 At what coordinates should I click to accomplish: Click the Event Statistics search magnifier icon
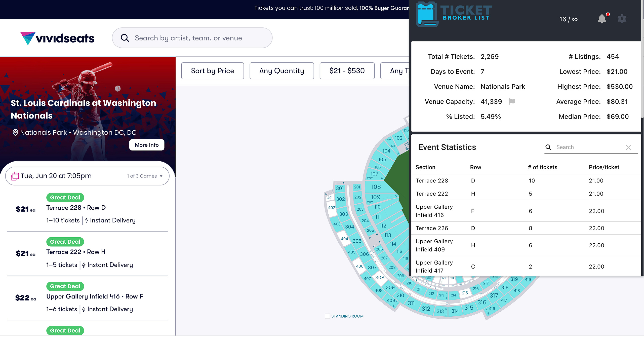point(548,147)
